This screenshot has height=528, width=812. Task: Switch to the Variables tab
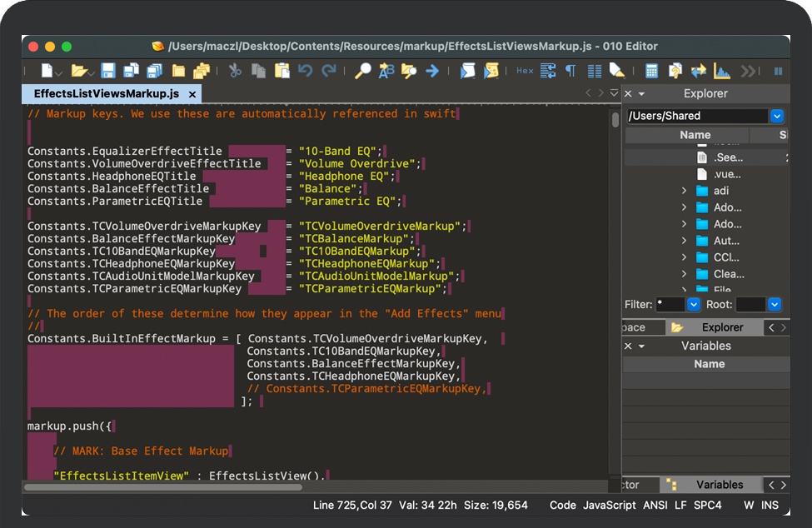719,485
